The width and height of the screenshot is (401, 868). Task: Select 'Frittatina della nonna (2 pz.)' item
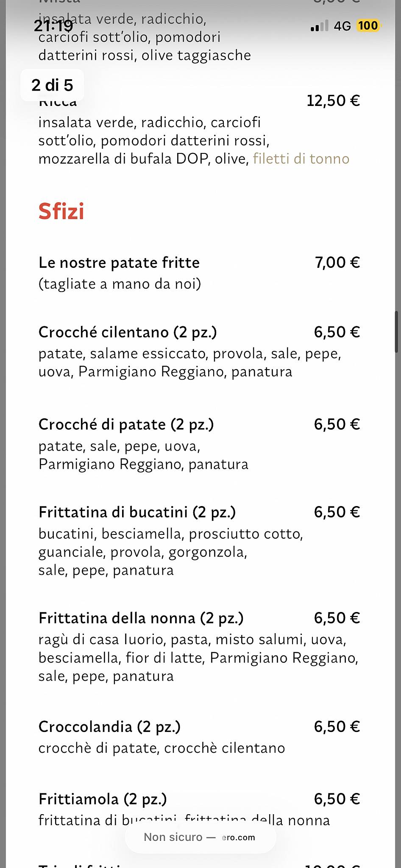click(x=141, y=618)
